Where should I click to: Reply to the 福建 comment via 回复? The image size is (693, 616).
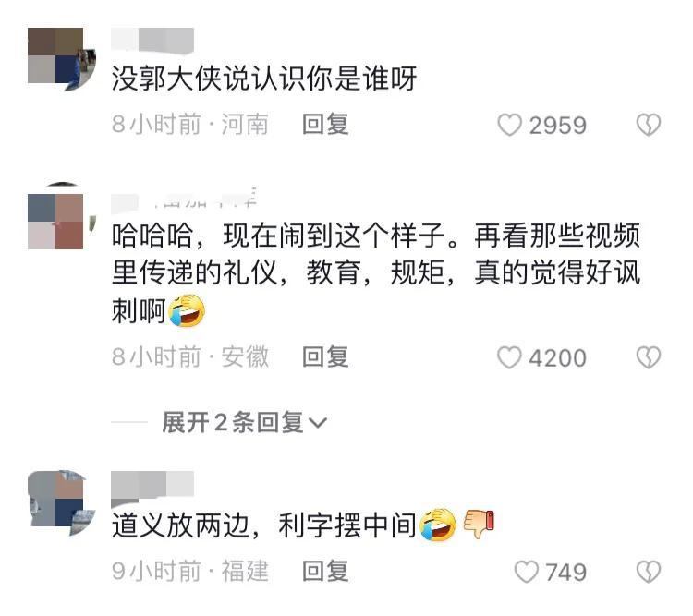325,572
